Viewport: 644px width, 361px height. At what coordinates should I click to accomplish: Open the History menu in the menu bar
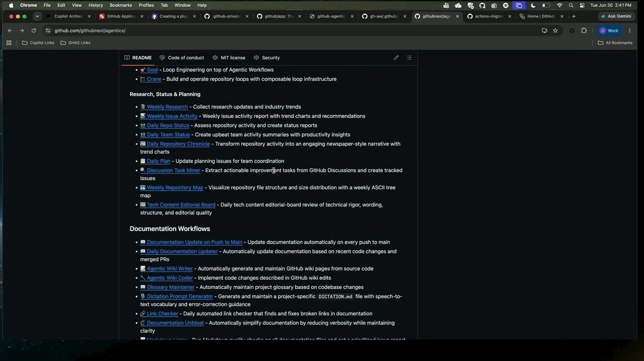pyautogui.click(x=95, y=5)
